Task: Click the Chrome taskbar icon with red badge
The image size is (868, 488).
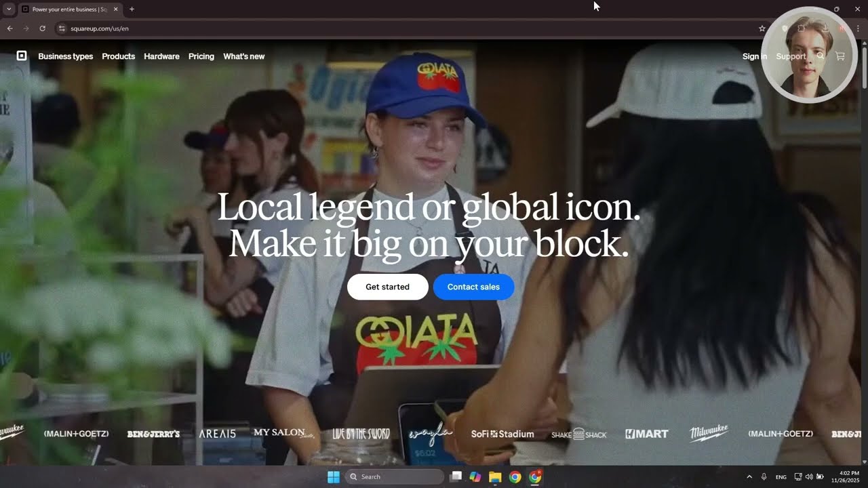Action: (x=535, y=476)
